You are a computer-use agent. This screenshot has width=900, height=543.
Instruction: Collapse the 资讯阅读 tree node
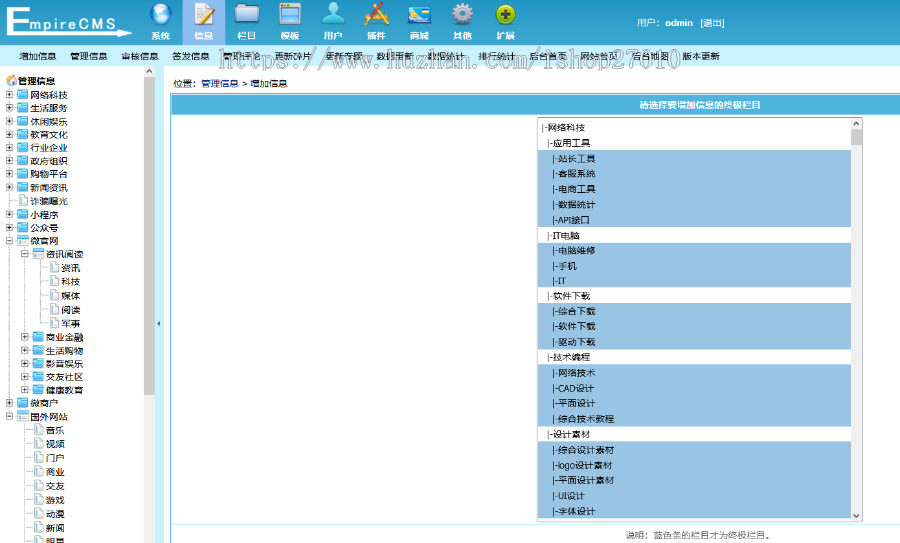pyautogui.click(x=25, y=254)
